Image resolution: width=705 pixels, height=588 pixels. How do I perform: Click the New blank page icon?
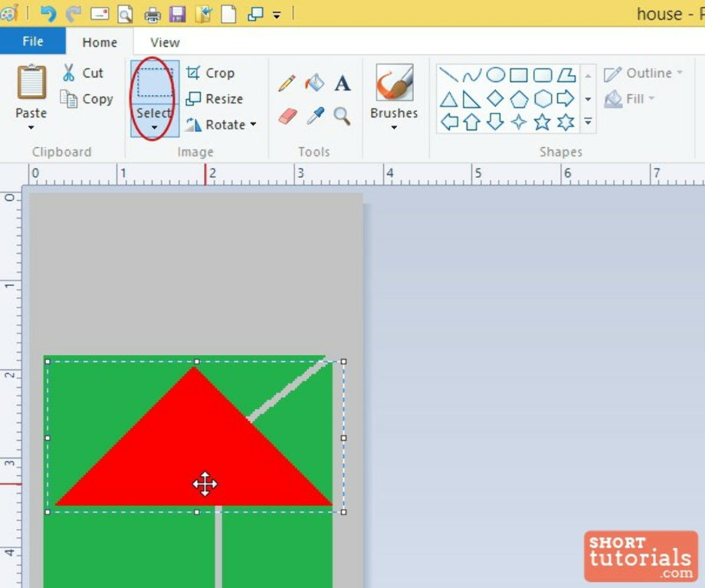click(228, 14)
